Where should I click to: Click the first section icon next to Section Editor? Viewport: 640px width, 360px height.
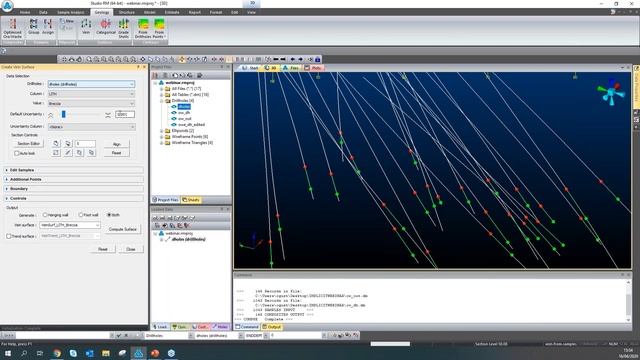[56, 144]
